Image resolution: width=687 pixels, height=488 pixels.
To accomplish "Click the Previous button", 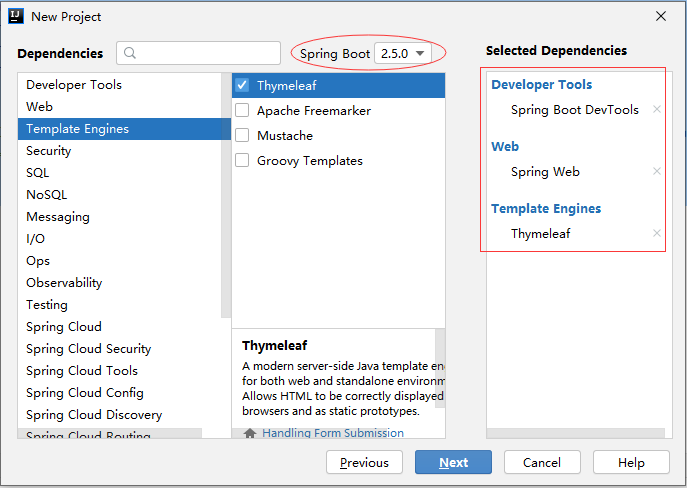I will pos(364,462).
